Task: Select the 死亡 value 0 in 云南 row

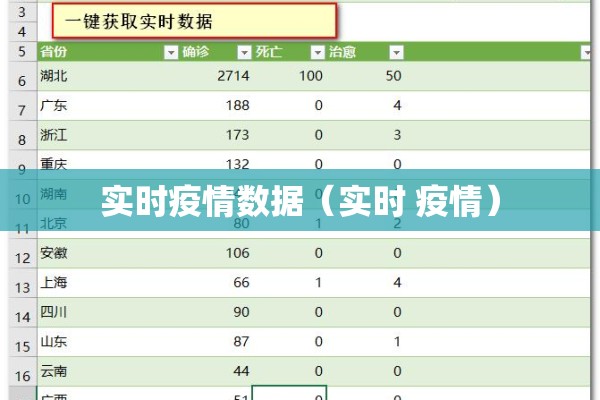Action: 289,371
